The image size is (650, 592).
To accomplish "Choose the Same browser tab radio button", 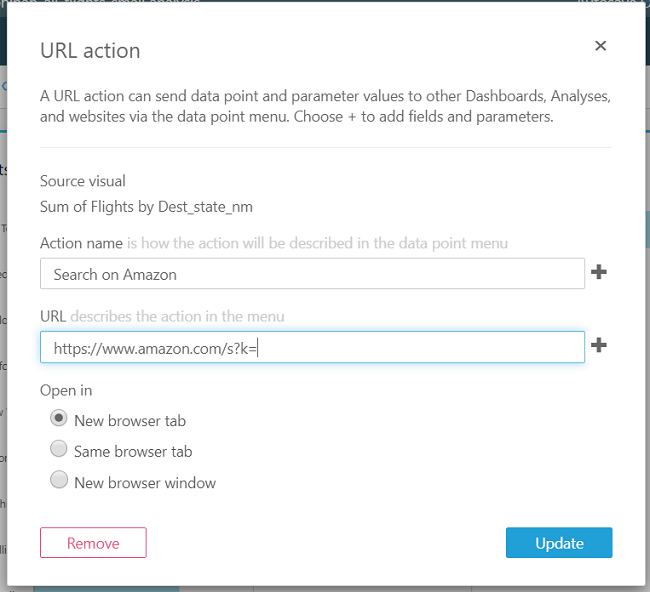I will [59, 450].
